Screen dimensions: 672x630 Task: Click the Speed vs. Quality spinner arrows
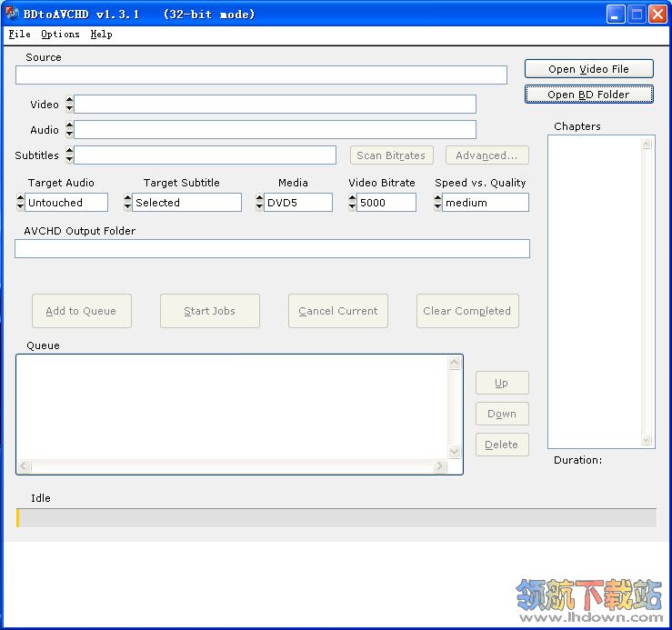tap(437, 203)
